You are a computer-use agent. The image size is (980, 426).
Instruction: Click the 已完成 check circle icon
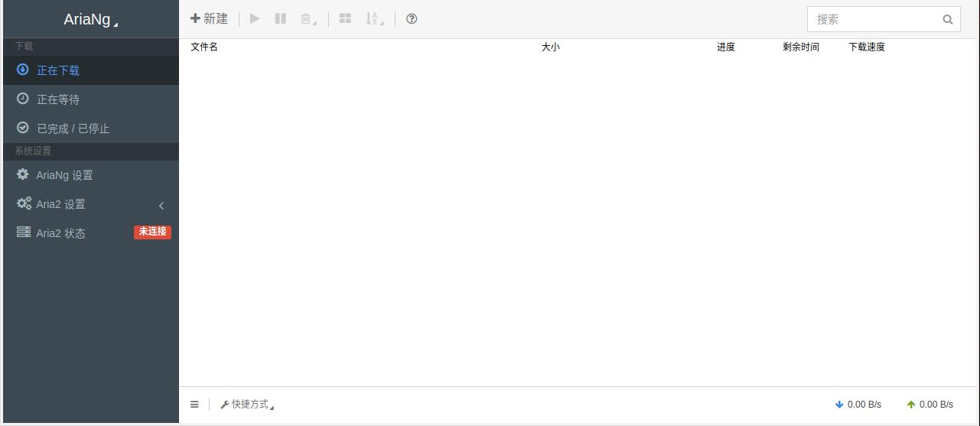23,128
